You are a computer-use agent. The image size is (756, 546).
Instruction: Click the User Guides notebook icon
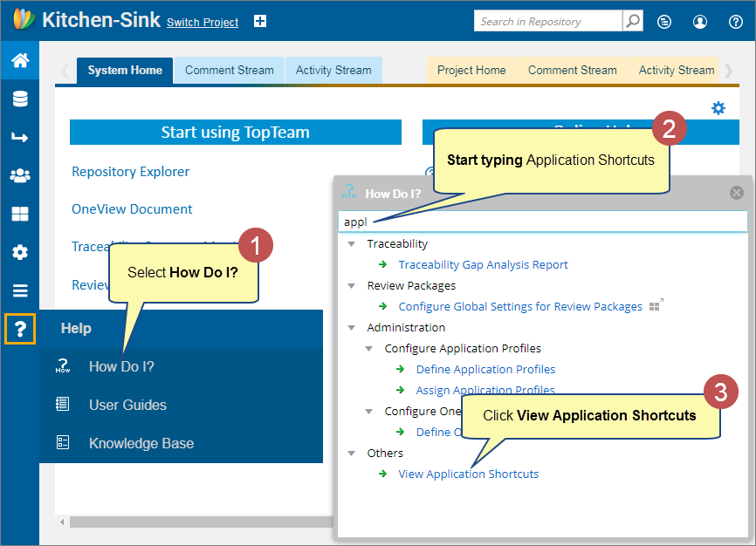click(x=63, y=404)
